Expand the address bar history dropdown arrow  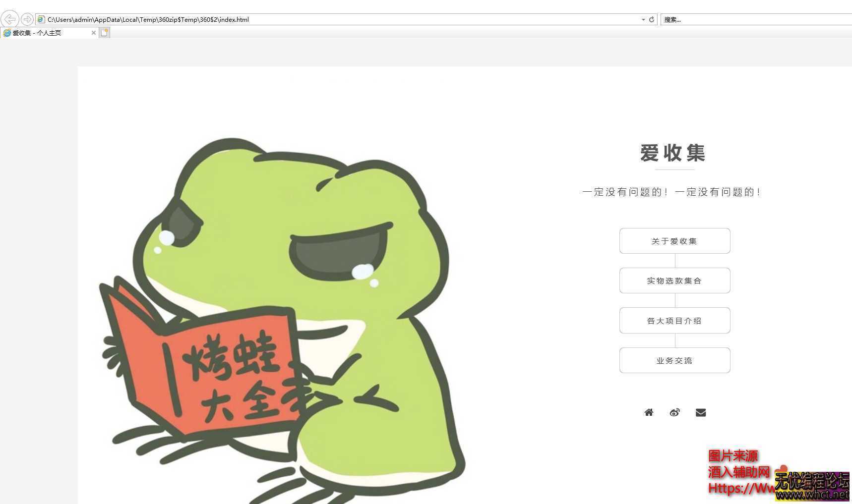643,19
